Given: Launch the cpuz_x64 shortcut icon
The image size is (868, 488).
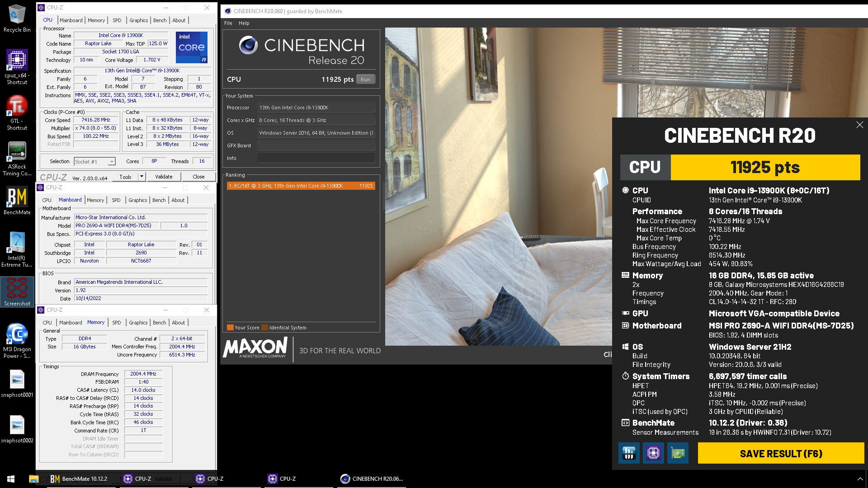Looking at the screenshot, I should (x=17, y=67).
